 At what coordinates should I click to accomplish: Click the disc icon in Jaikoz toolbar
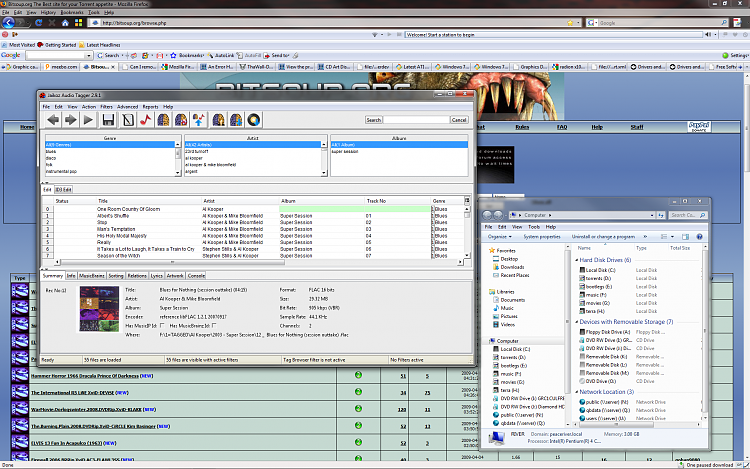click(x=254, y=120)
